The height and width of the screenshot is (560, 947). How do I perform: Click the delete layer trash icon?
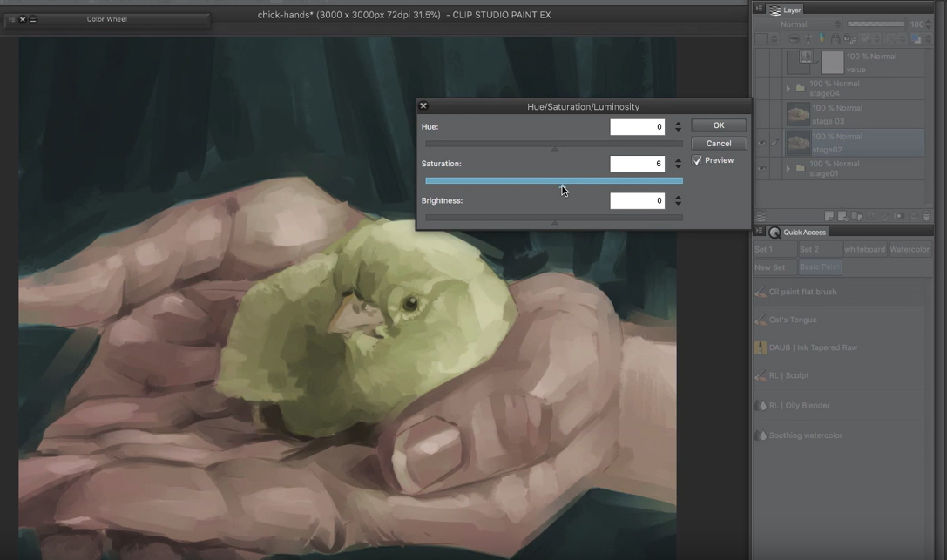pos(926,216)
